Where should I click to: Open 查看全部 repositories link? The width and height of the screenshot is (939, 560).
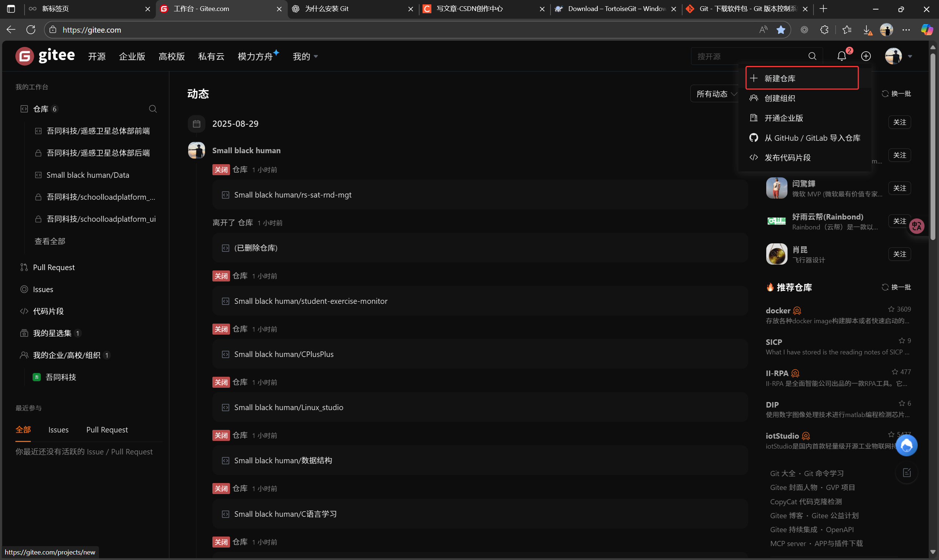point(50,241)
